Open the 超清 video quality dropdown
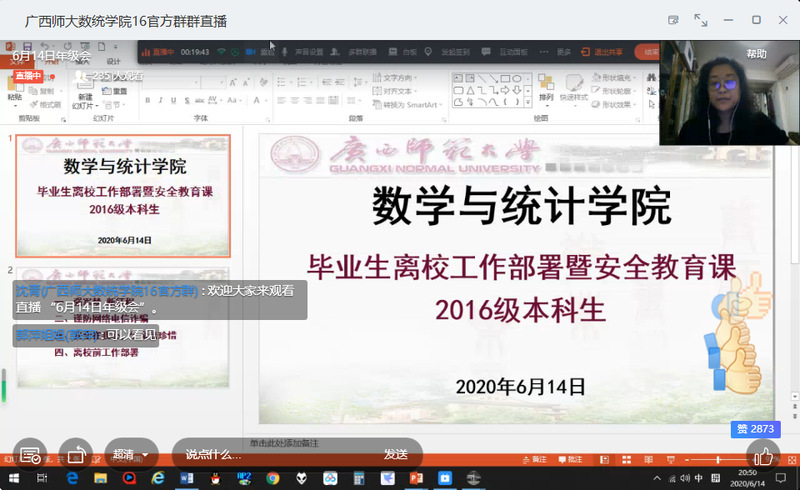800x490 pixels. 131,454
